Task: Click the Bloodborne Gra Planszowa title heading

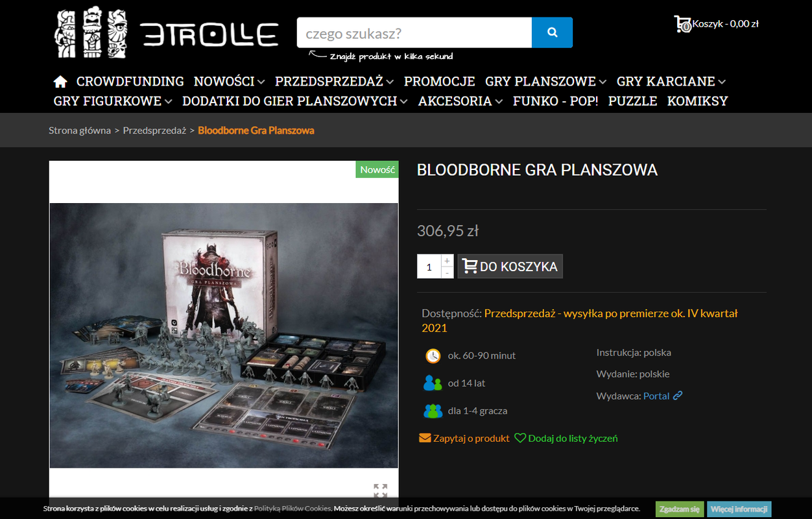Action: 537,170
